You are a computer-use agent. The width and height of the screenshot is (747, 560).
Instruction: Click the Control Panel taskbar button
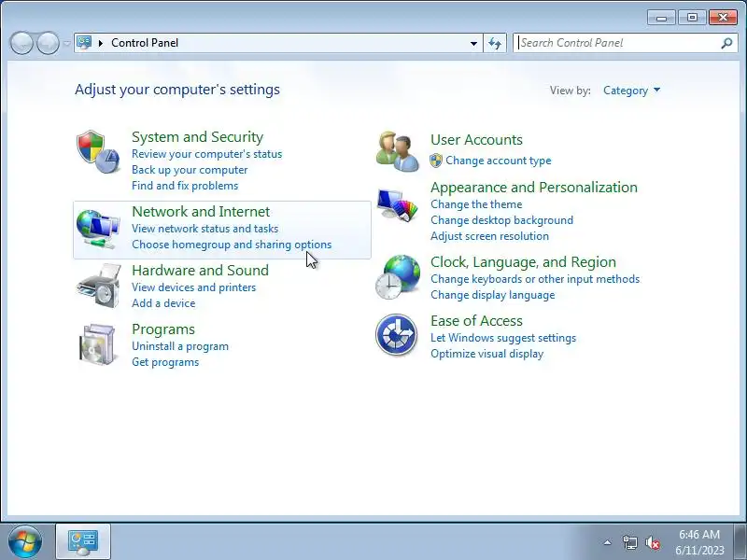(x=83, y=542)
